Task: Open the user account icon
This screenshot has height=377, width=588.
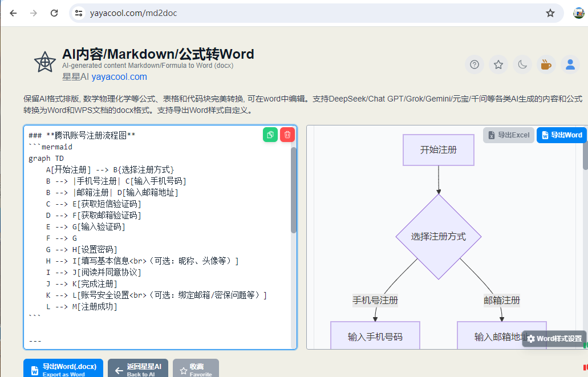Action: (570, 65)
